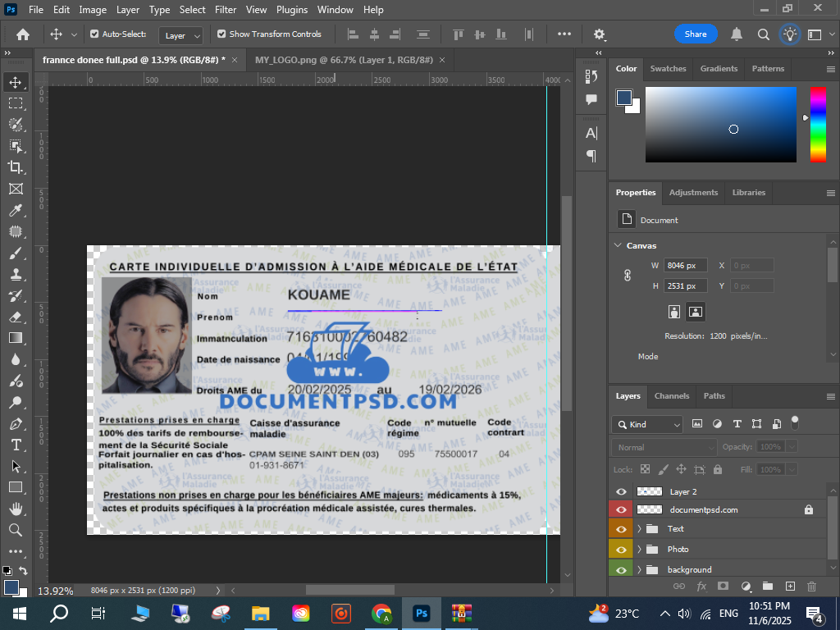
Task: Click the create new layer icon
Action: point(790,587)
